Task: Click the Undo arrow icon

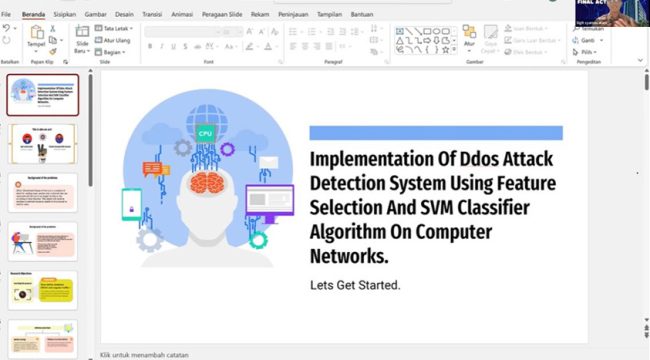Action: (x=6, y=28)
